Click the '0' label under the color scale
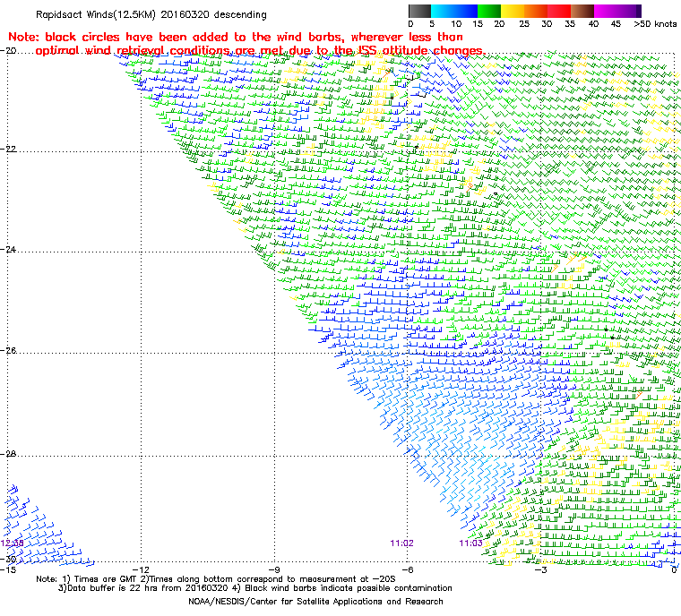 pyautogui.click(x=410, y=24)
